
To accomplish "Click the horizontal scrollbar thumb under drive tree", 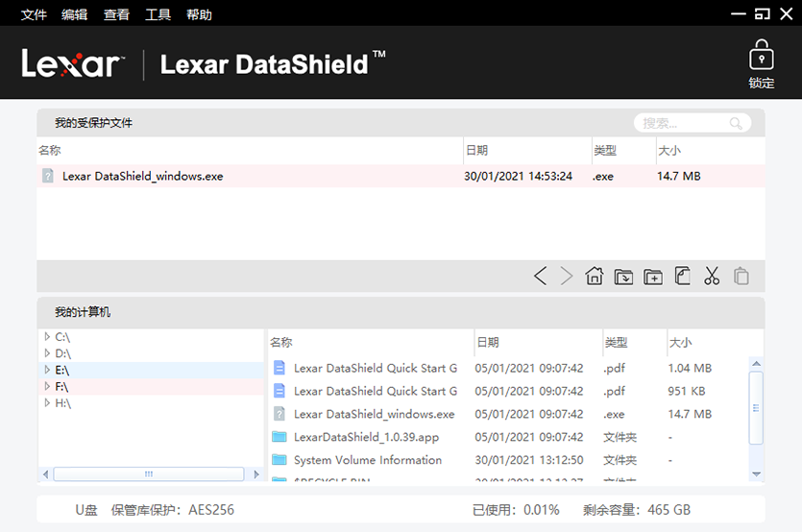I will 149,474.
